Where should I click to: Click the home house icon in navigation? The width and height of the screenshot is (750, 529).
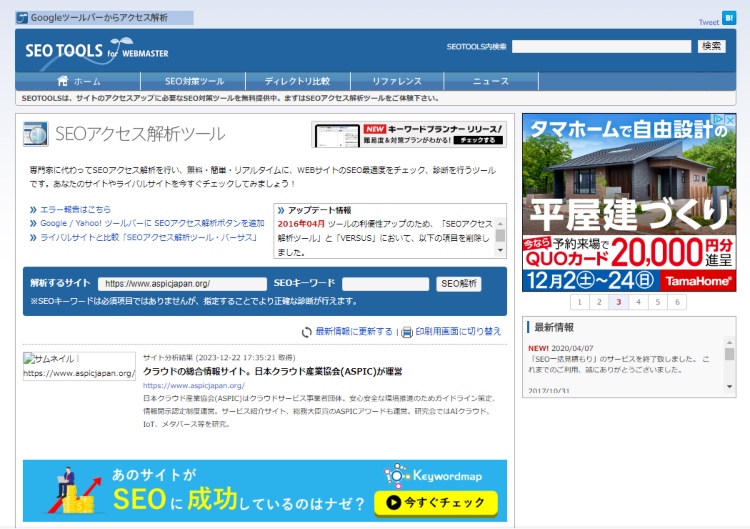[63, 81]
